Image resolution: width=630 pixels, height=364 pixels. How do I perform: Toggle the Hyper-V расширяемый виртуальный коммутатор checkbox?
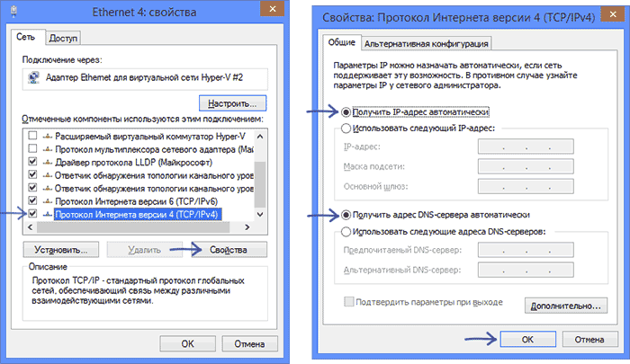click(x=33, y=135)
